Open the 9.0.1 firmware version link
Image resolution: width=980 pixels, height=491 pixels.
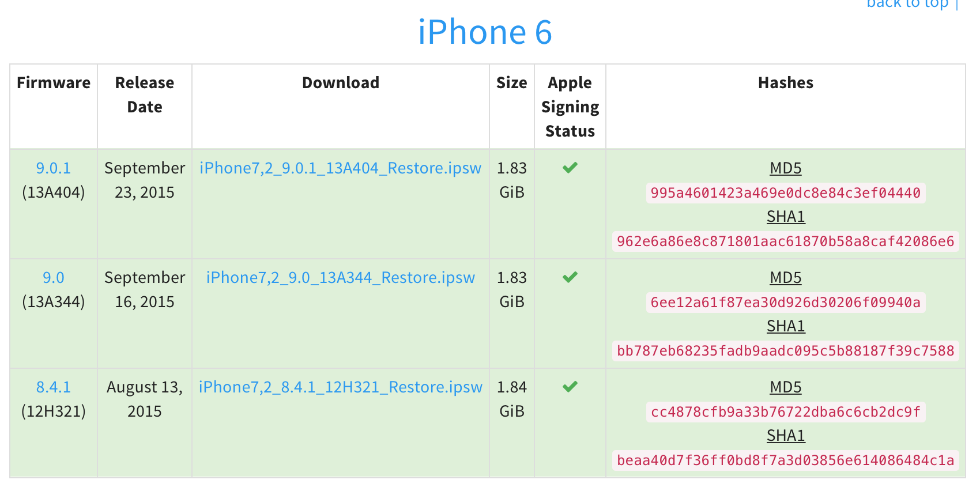coord(54,168)
